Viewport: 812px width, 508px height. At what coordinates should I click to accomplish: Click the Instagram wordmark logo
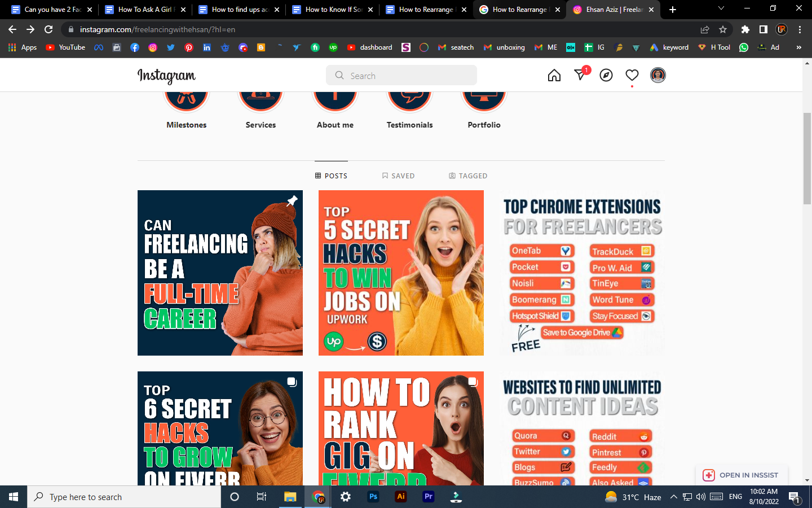pyautogui.click(x=166, y=76)
